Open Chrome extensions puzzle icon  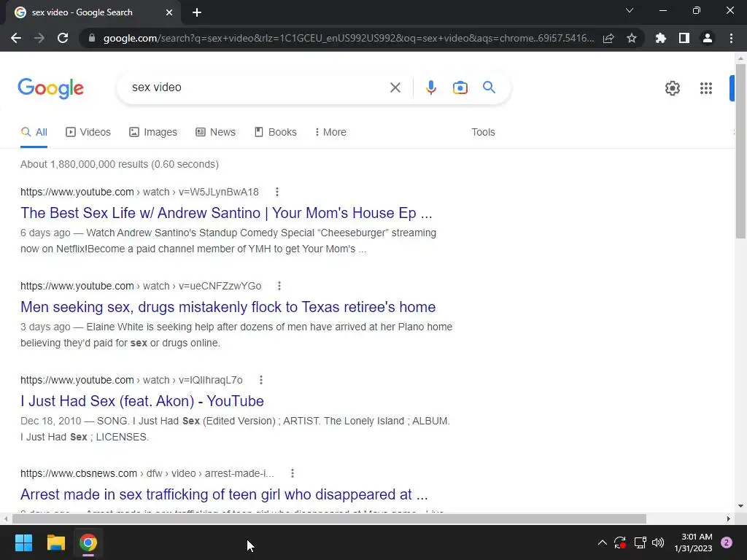click(660, 38)
